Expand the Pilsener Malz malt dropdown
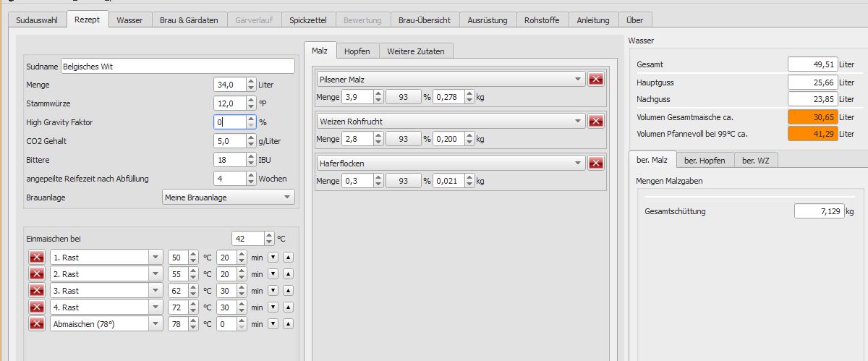Viewport: 868px width, 361px height. coord(577,80)
